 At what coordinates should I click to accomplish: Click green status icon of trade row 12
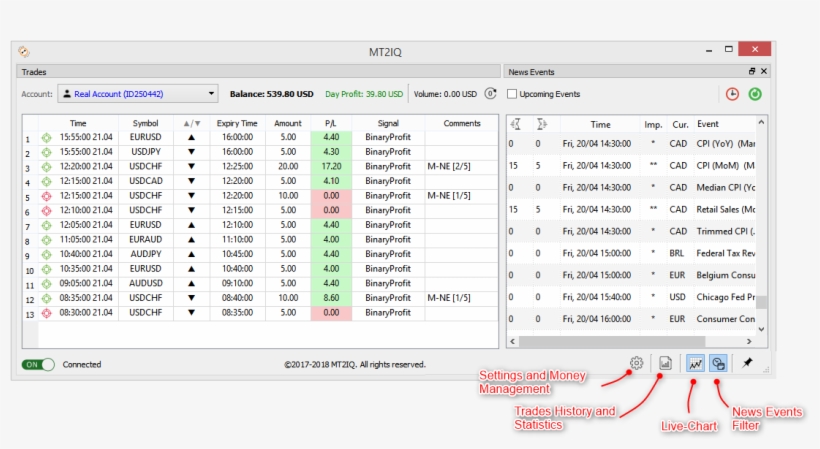coord(47,298)
